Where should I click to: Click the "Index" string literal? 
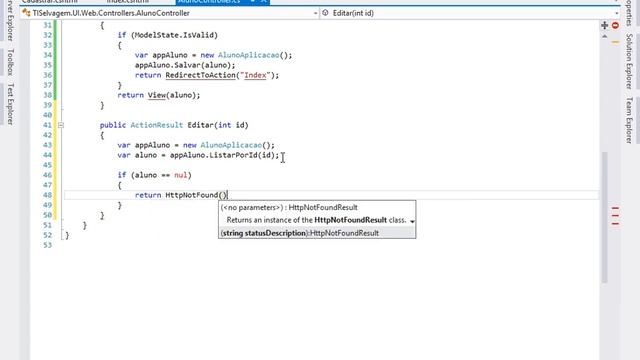coord(255,75)
